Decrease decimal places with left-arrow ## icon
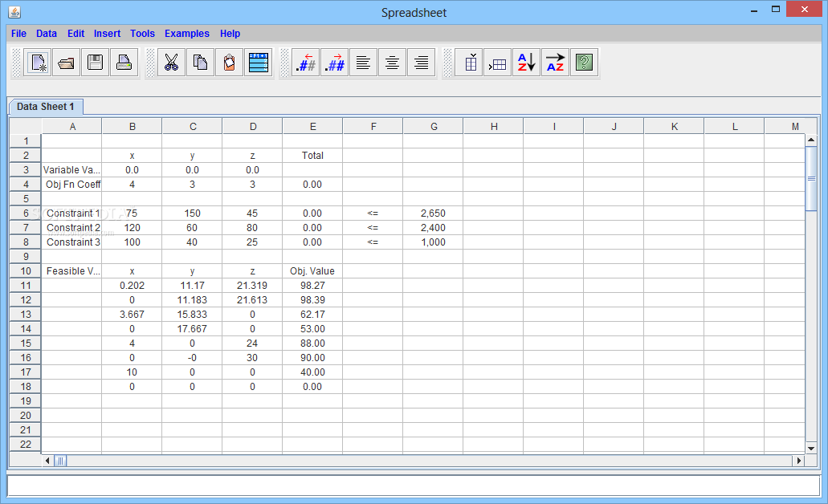The width and height of the screenshot is (828, 504). click(306, 63)
